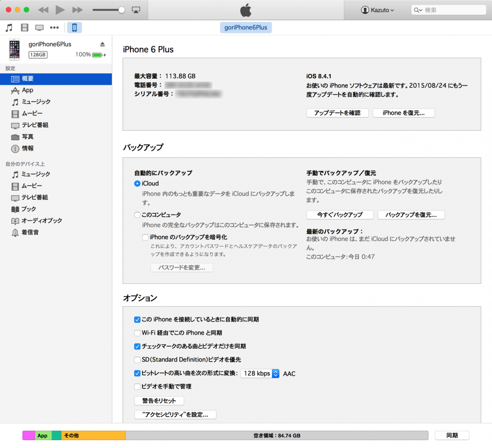Eject goriPhone6Plus with the eject icon

102,44
